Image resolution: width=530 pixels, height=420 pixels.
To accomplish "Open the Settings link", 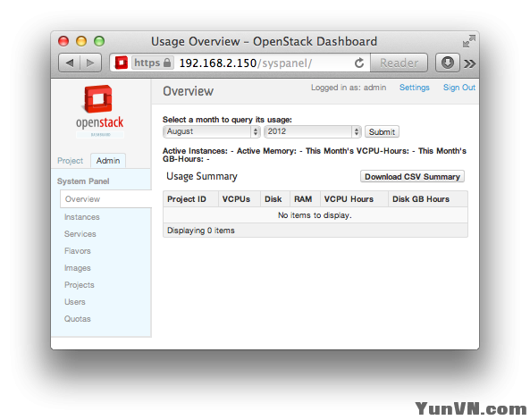I will click(x=415, y=88).
